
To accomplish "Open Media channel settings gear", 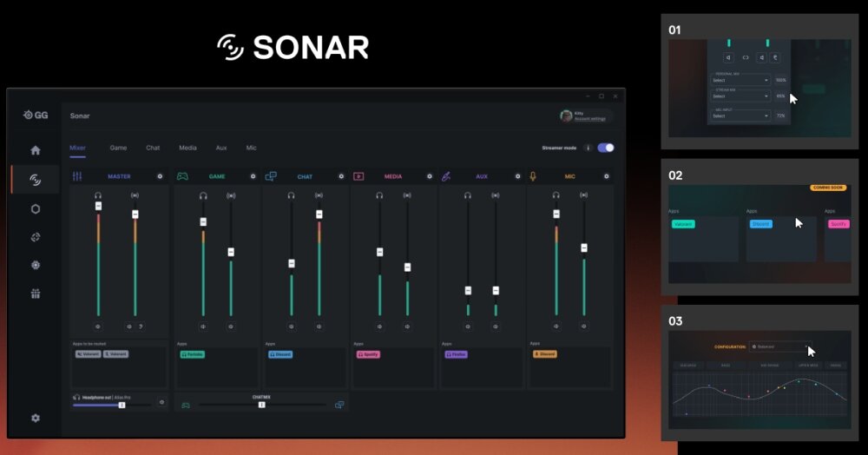I will tap(429, 176).
